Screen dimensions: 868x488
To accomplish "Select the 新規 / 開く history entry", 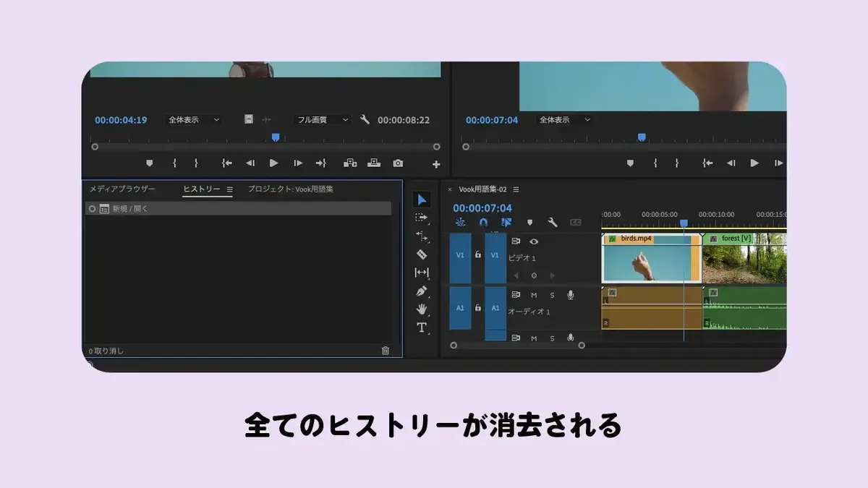I will pyautogui.click(x=238, y=208).
